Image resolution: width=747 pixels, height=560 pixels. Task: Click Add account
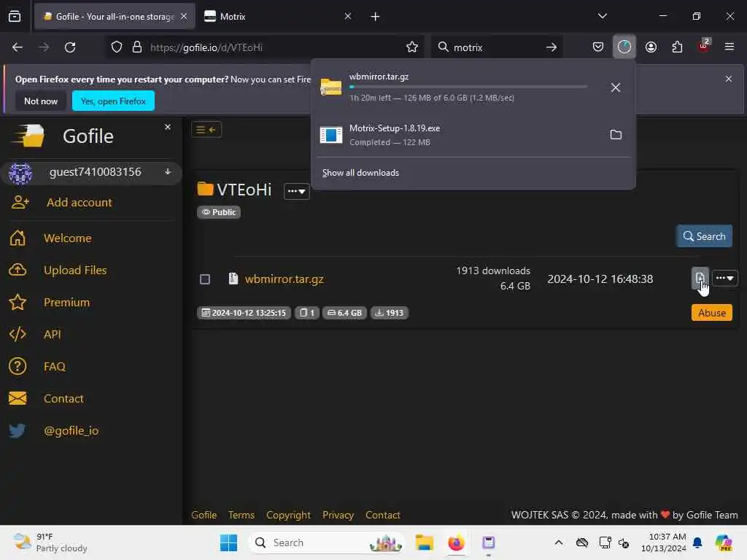click(79, 203)
